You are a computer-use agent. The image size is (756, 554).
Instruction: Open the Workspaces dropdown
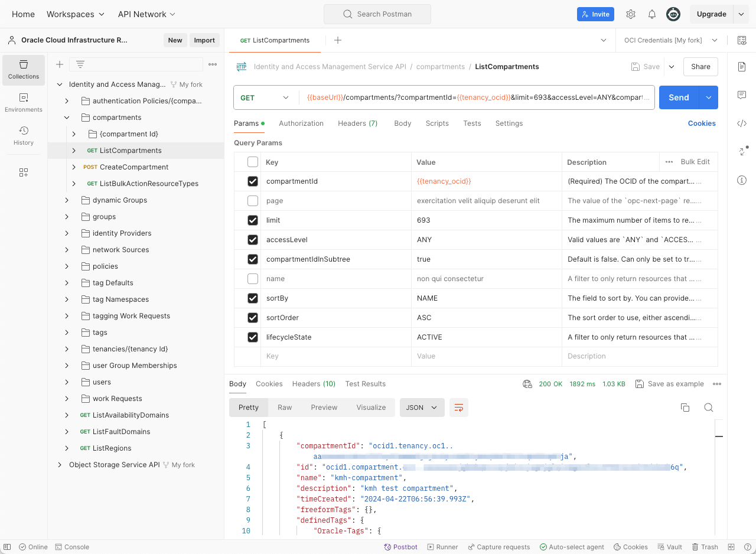76,14
